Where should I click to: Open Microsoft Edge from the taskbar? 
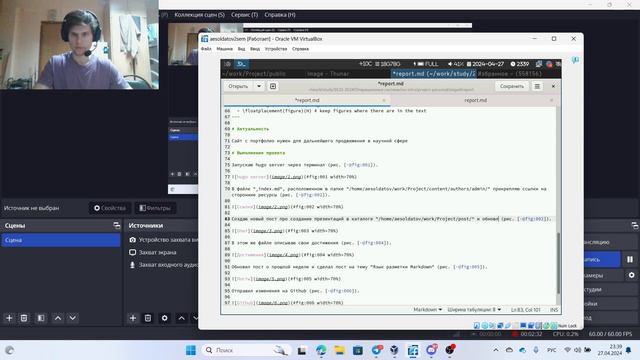click(x=321, y=350)
